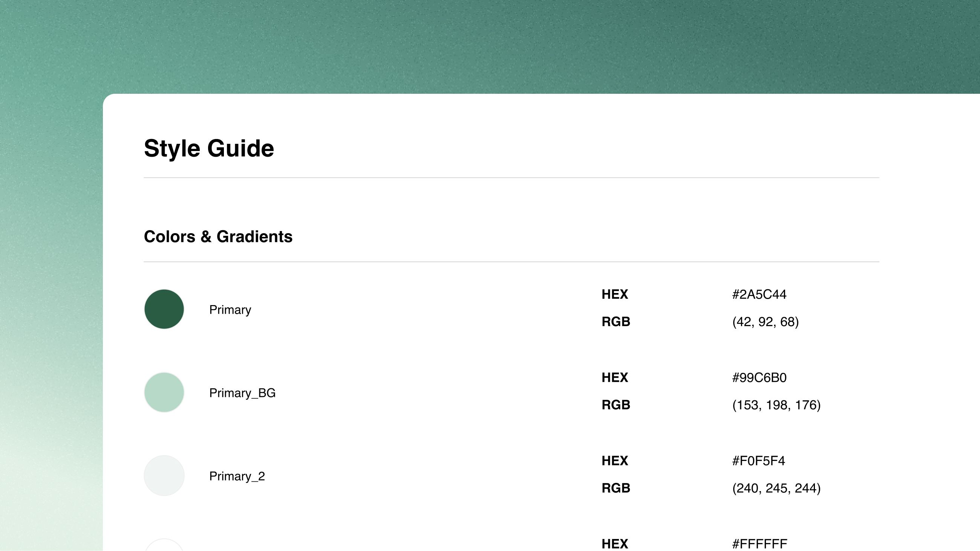980x551 pixels.
Task: Select the light green Primary_BG swatch
Action: point(164,392)
